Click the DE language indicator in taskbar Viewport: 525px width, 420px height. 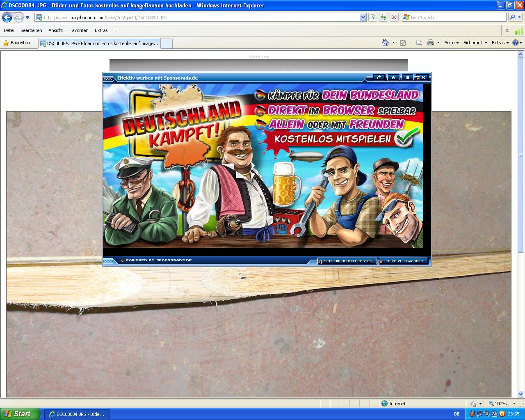(457, 414)
